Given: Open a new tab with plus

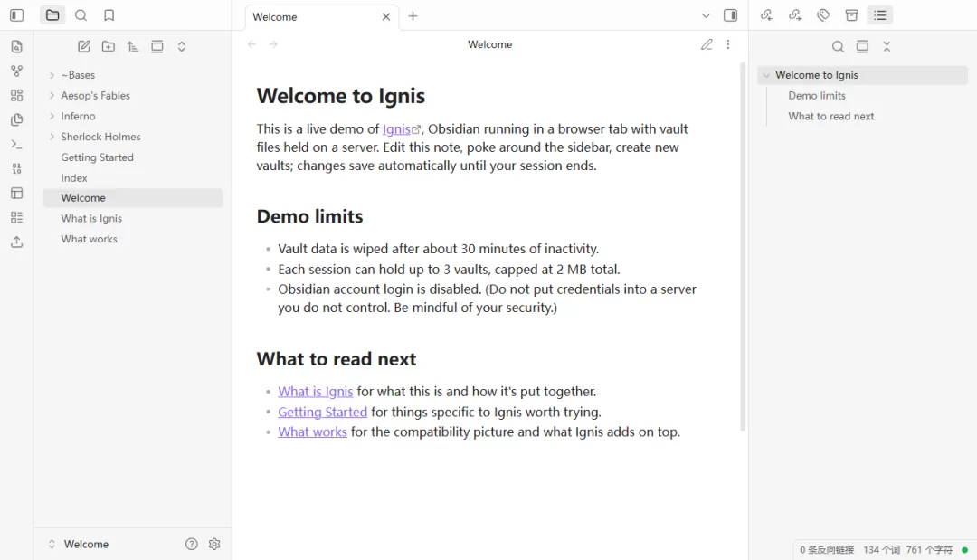Looking at the screenshot, I should coord(413,16).
